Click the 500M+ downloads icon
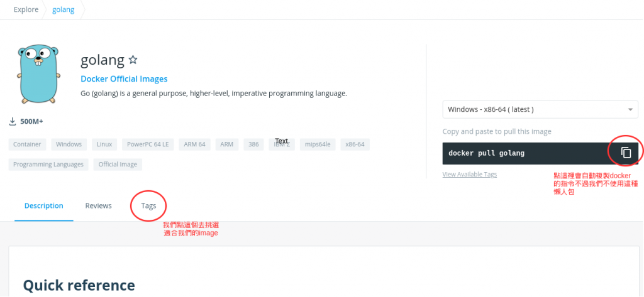 [x=13, y=121]
